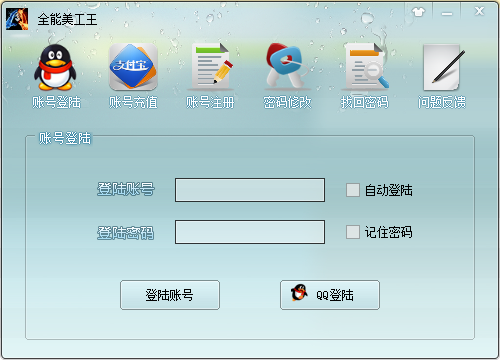Image resolution: width=500 pixels, height=360 pixels.
Task: Click the QQ登陆 button
Action: coord(330,295)
